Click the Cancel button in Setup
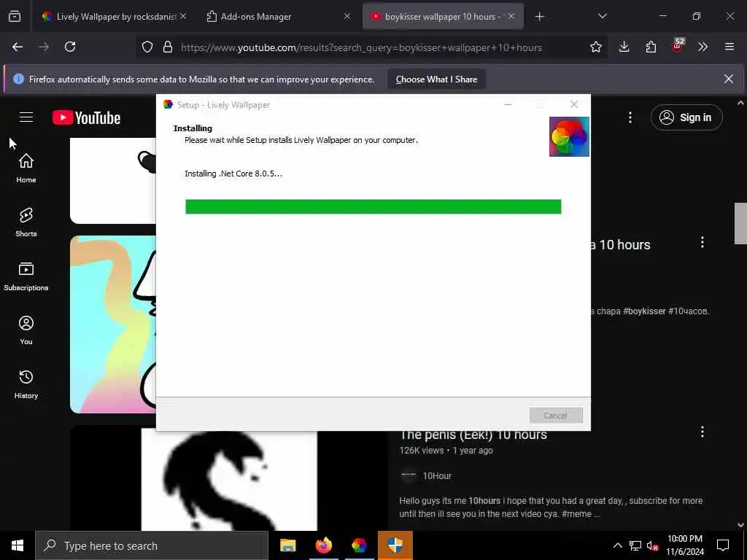The width and height of the screenshot is (747, 560). (556, 415)
